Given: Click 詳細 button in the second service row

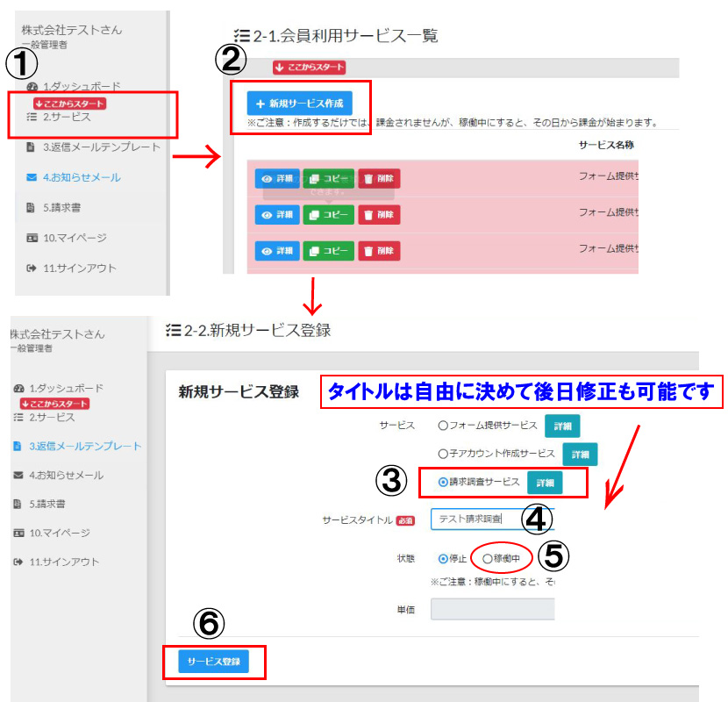Looking at the screenshot, I should tap(277, 215).
